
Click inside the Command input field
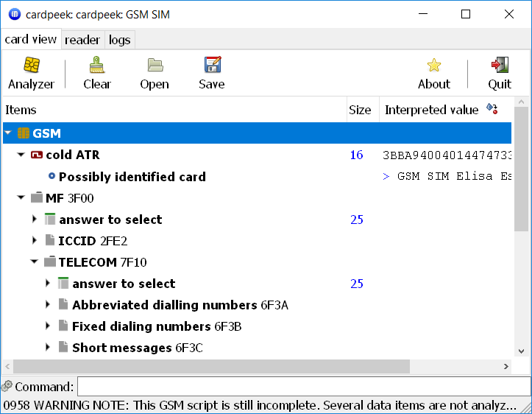(303, 387)
